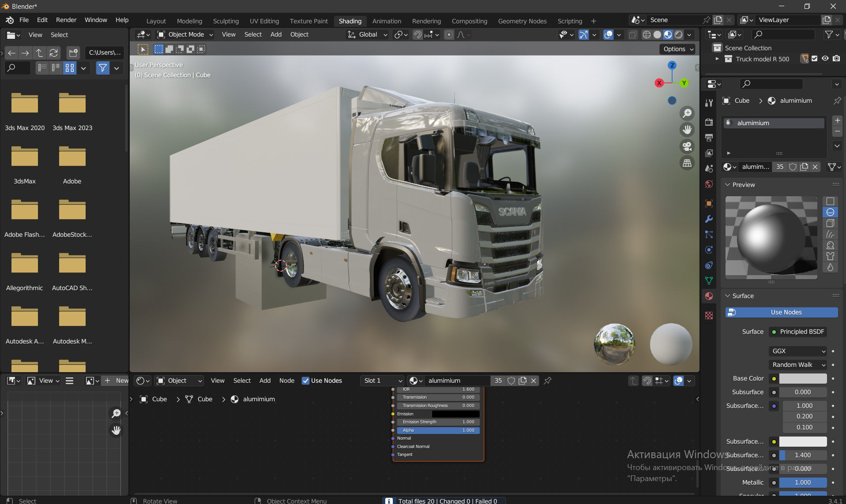Open the Adobe folder
Viewport: 846px width, 504px height.
(x=72, y=164)
